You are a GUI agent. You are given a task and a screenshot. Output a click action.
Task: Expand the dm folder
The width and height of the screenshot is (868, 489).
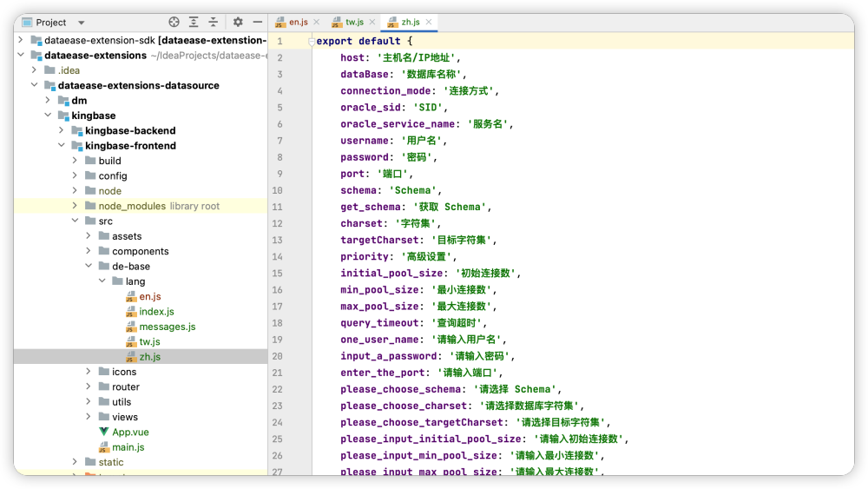pyautogui.click(x=48, y=100)
